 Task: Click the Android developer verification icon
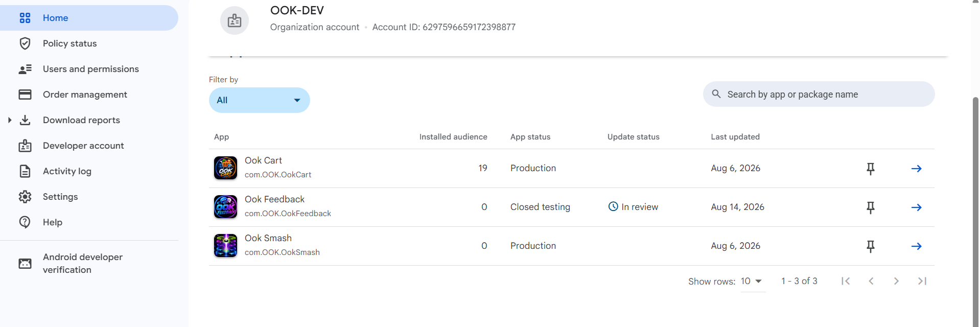pyautogui.click(x=25, y=264)
